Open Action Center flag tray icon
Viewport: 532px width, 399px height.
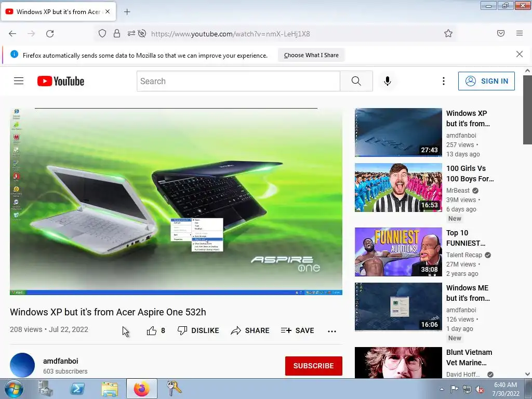454,389
